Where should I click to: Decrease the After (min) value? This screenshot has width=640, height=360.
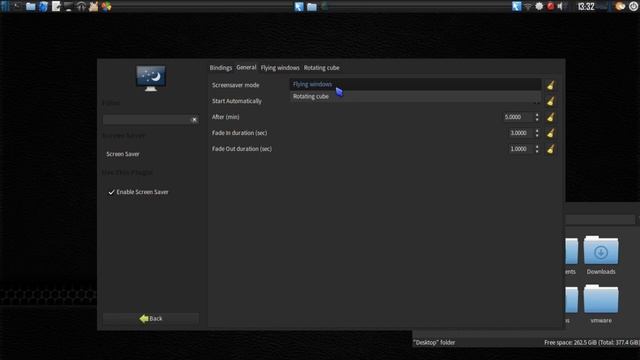(x=537, y=120)
